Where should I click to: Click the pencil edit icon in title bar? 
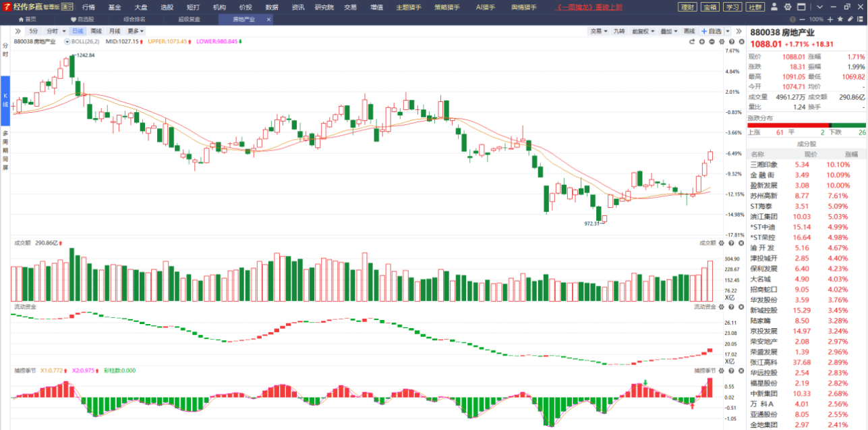(850, 19)
